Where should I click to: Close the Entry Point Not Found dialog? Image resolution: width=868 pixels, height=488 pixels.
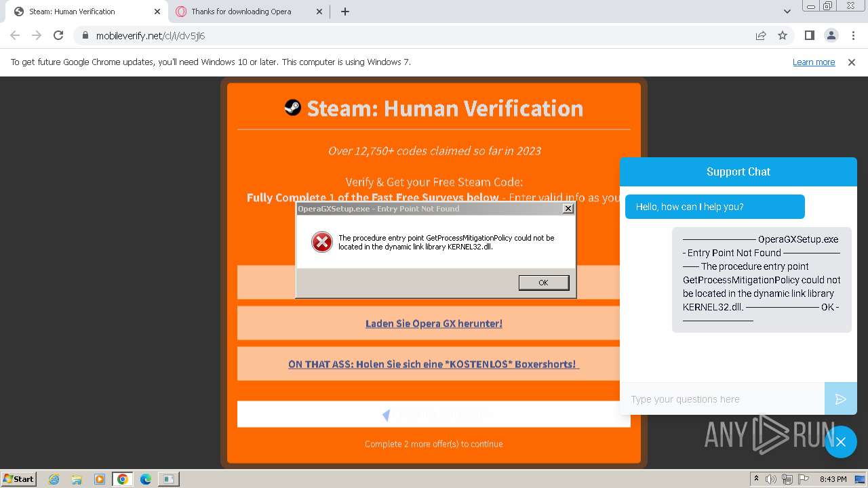pyautogui.click(x=568, y=209)
